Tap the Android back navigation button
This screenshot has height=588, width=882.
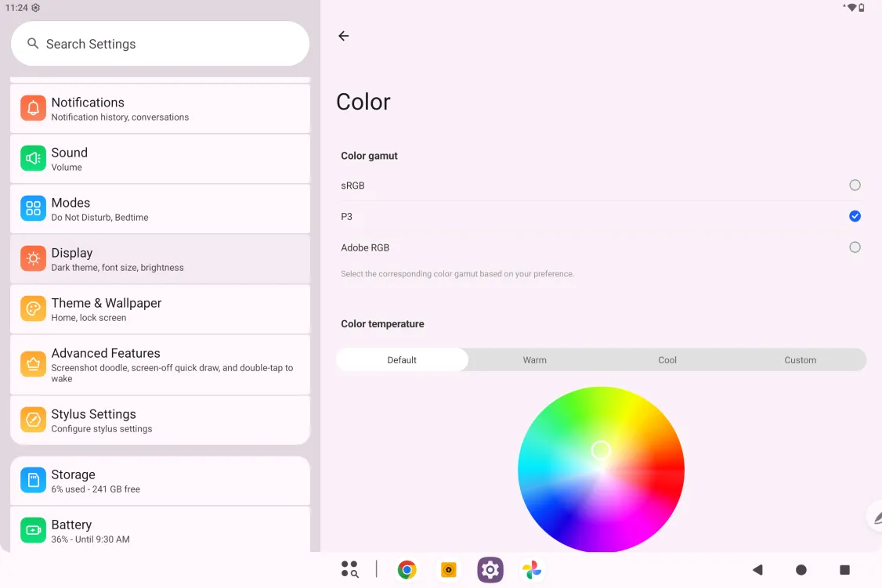[757, 569]
